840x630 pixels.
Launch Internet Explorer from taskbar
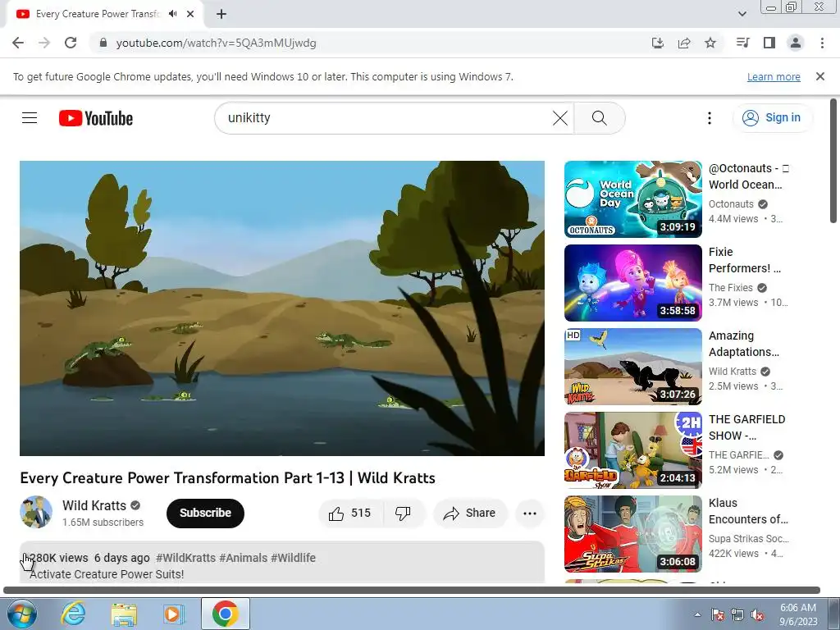(73, 614)
